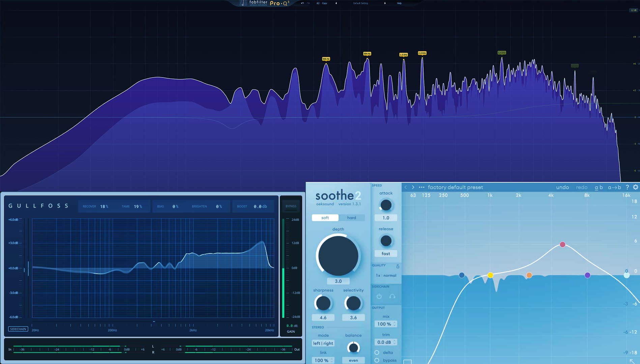Enable soothe2 bypass radio button
The width and height of the screenshot is (640, 364).
[377, 360]
